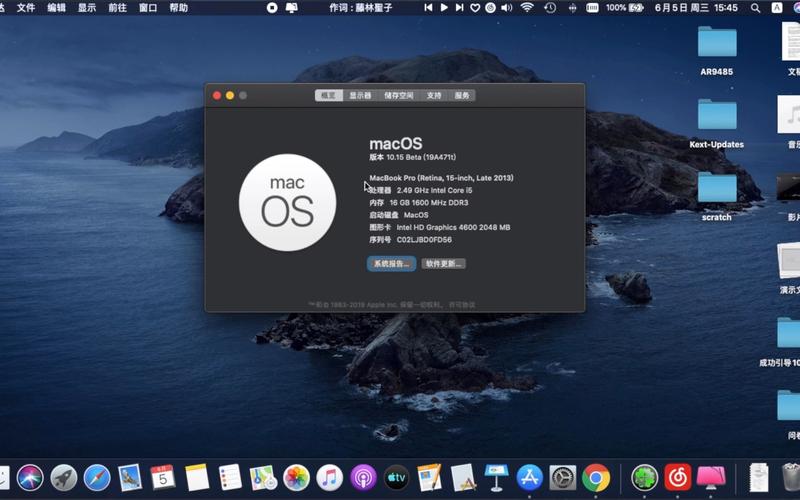Switch to the 显示器 tab

pyautogui.click(x=360, y=95)
